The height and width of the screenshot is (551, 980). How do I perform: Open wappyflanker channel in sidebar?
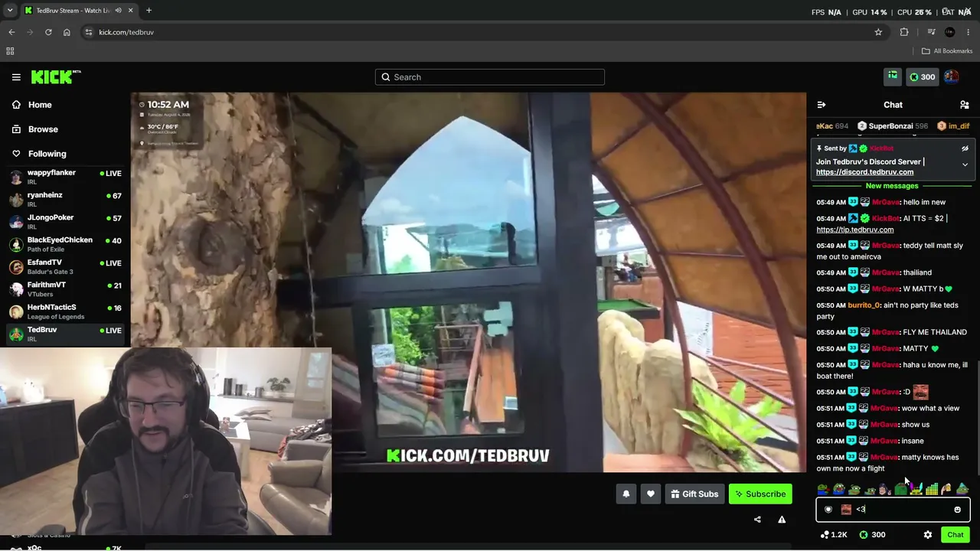click(x=65, y=178)
